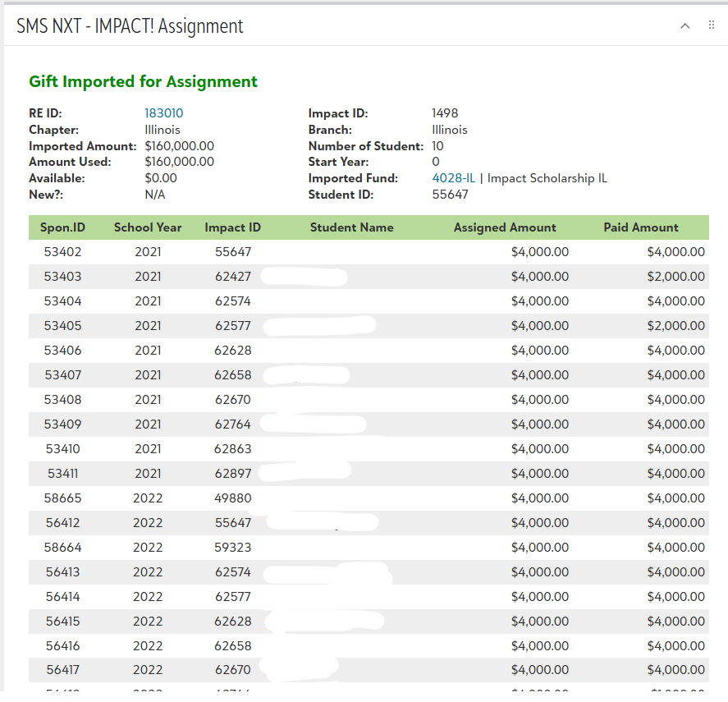Click Spon.ID 53407 cell
This screenshot has width=728, height=702.
tap(62, 375)
